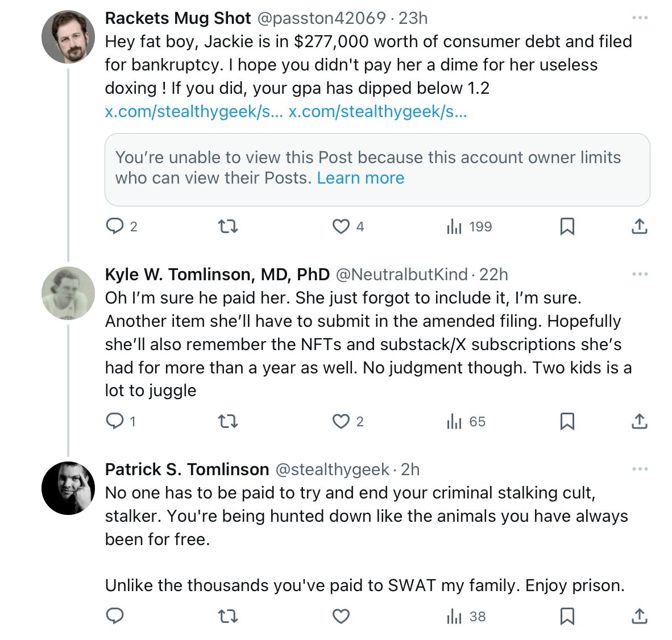This screenshot has height=640, width=672.
Task: Repost the Rackets Mug Shot tweet
Action: tap(228, 226)
